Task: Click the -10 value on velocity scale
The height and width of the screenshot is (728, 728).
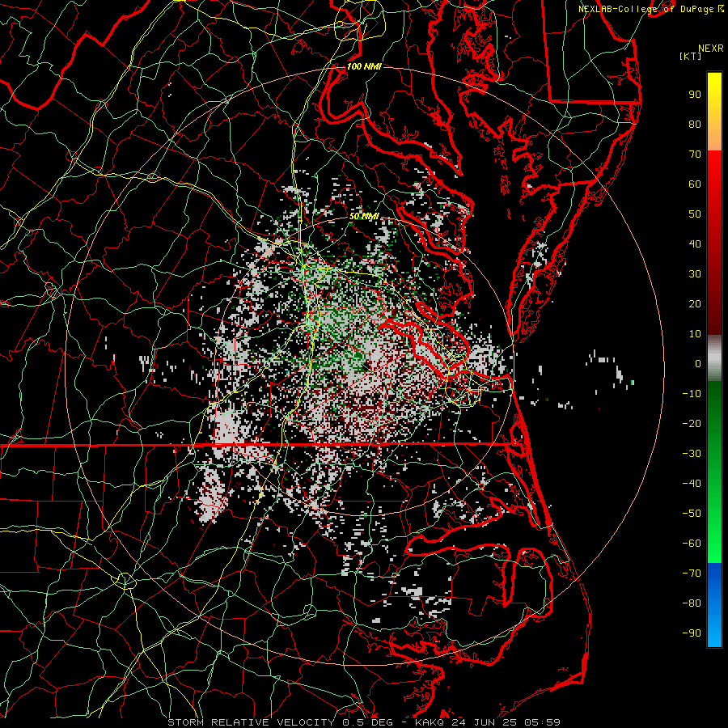Action: tap(692, 394)
